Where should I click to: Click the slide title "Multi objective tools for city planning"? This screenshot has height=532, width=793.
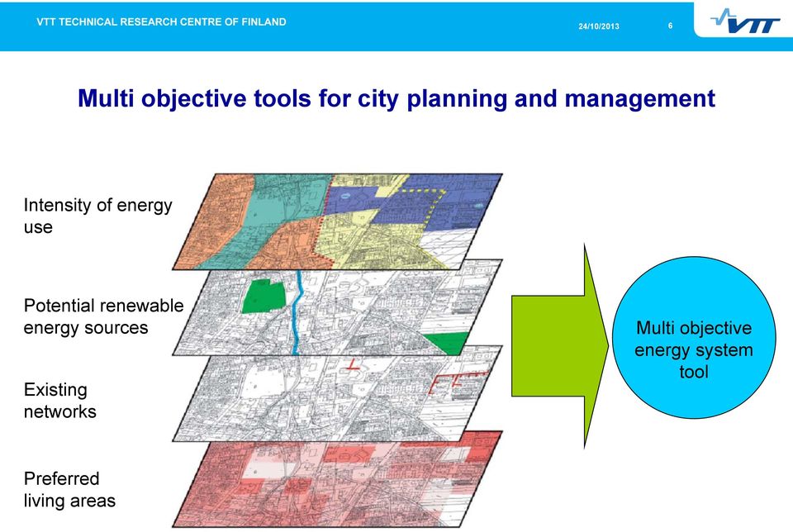tap(396, 98)
